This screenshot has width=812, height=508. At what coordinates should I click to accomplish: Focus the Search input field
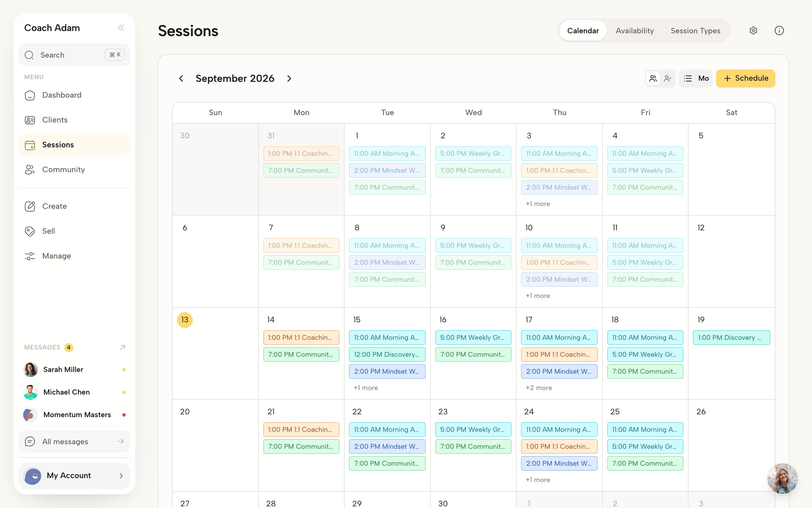(x=74, y=55)
